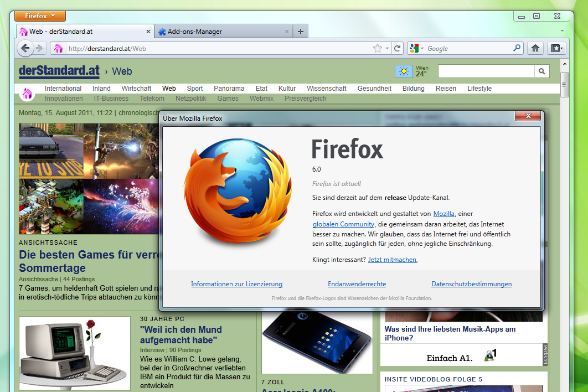Click the globalen Community link
The height and width of the screenshot is (392, 588).
tap(343, 224)
